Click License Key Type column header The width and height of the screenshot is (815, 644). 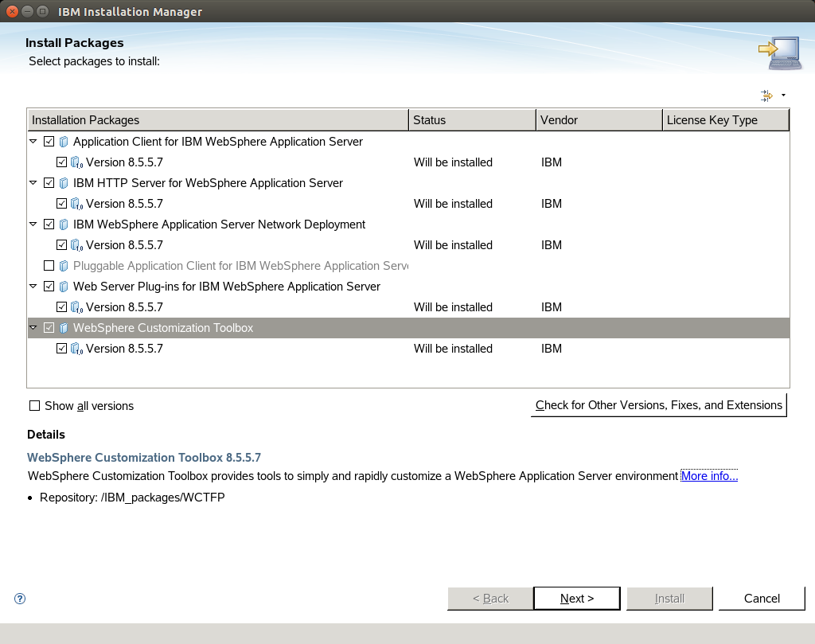coord(726,120)
